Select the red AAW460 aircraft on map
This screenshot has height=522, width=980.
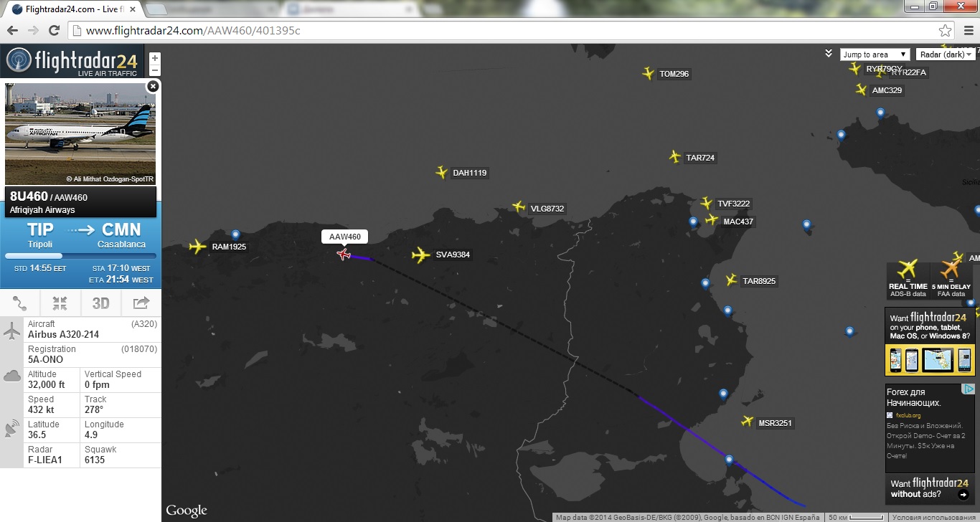pyautogui.click(x=344, y=254)
